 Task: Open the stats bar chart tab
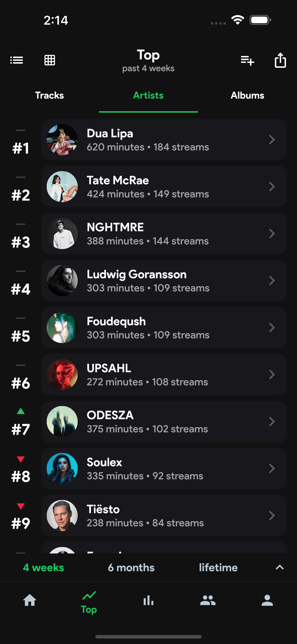tap(148, 600)
